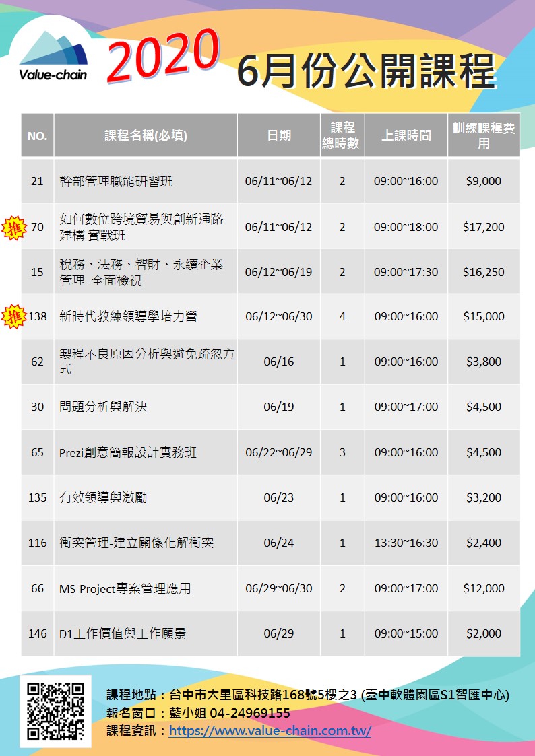Viewport: 535px width, 756px height.
Task: Click course number 116
Action: pyautogui.click(x=37, y=543)
